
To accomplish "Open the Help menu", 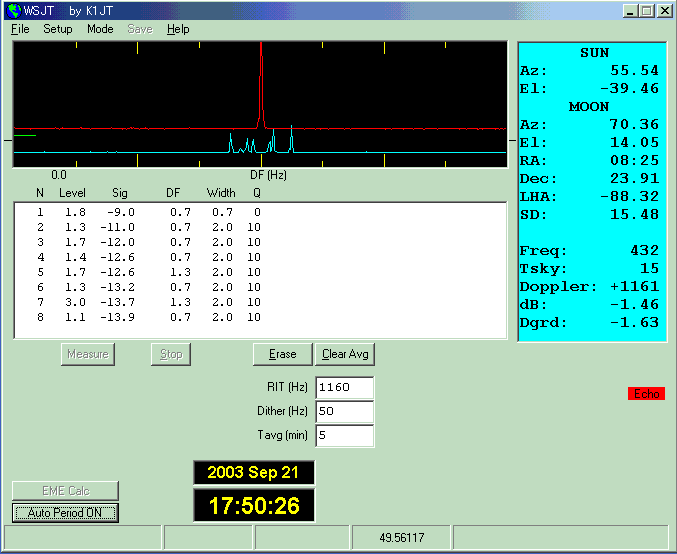I will 178,29.
